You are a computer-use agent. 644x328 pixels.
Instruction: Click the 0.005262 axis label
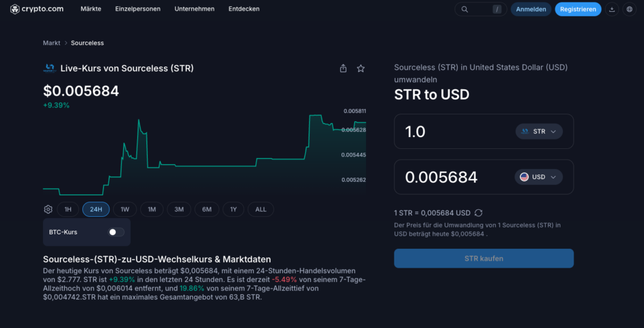coord(355,179)
